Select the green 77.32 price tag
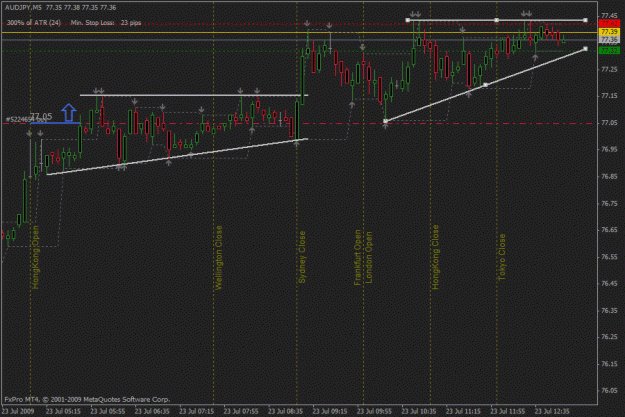The width and height of the screenshot is (625, 417). (x=610, y=51)
